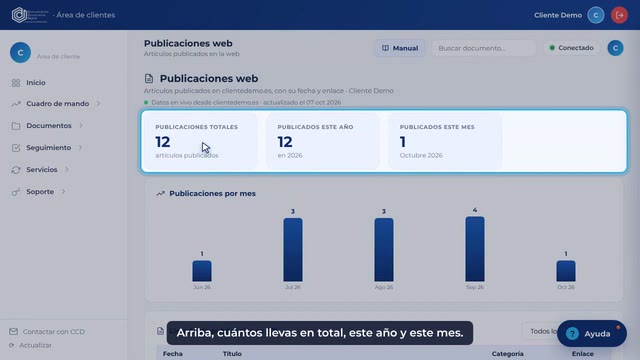The height and width of the screenshot is (360, 640).
Task: Click the sidebar profile avatar C
Action: click(20, 53)
